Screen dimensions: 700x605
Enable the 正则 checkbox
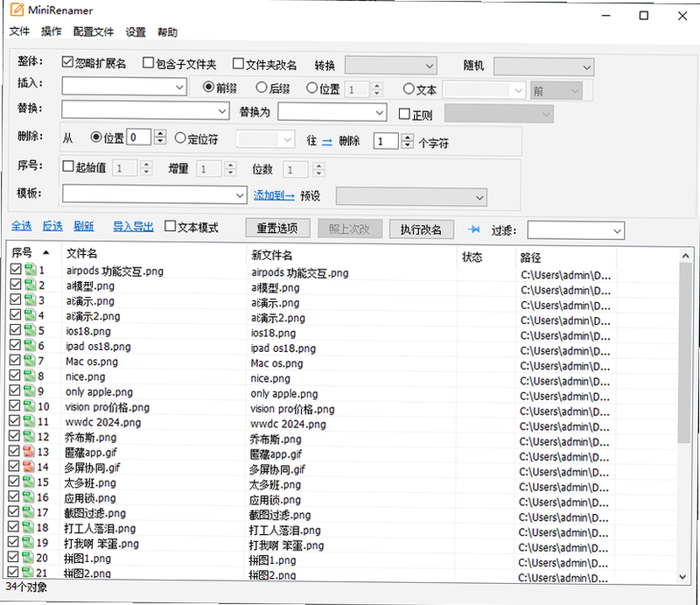pos(404,114)
